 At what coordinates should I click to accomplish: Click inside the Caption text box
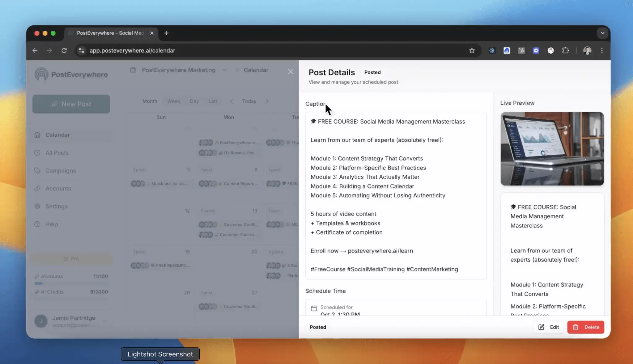pos(396,195)
